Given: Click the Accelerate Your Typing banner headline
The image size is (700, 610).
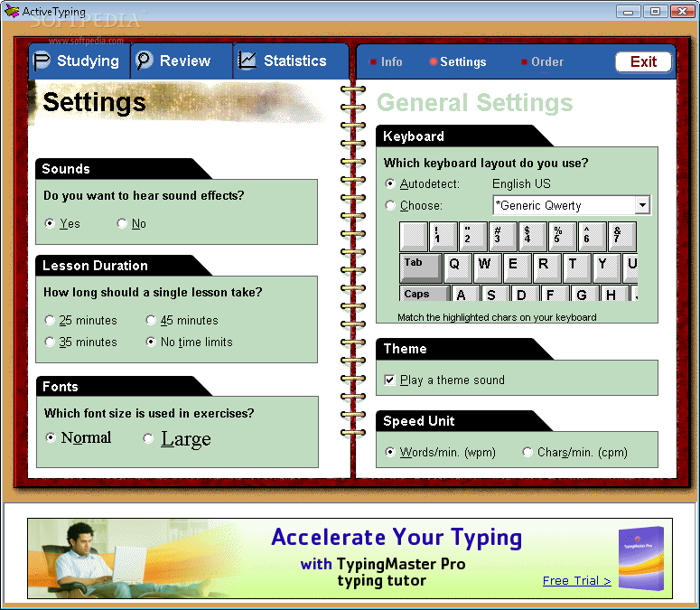Looking at the screenshot, I should [397, 537].
